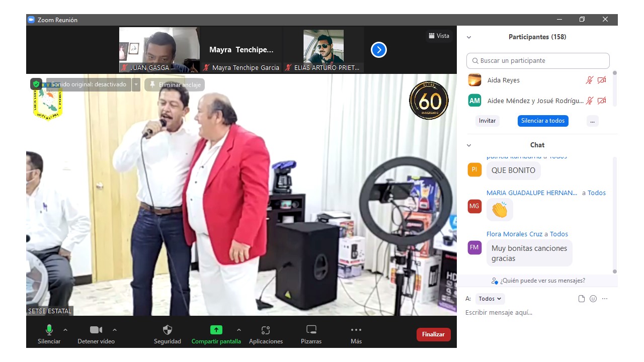The height and width of the screenshot is (362, 644).
Task: Select JUAN GASGA video thumbnail
Action: pyautogui.click(x=159, y=50)
